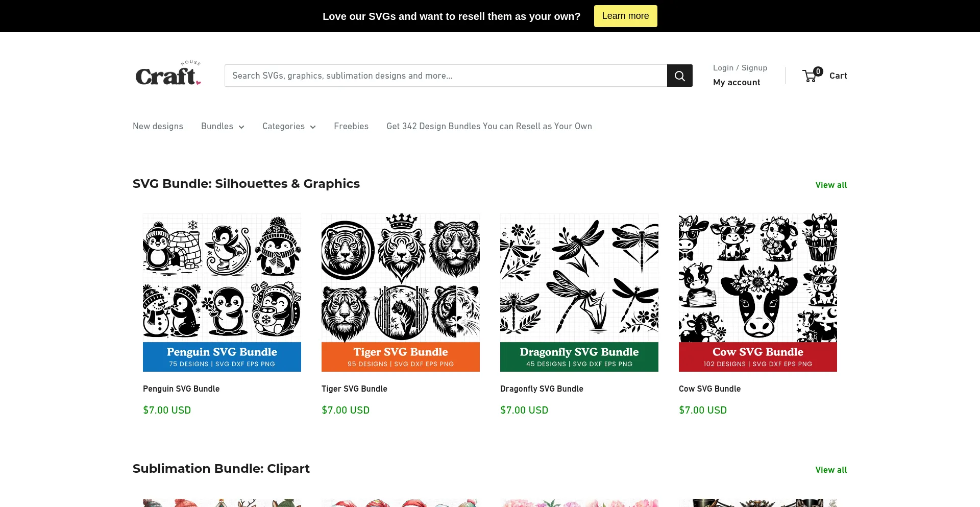Open the Penguin SVG Bundle thumbnail

pos(222,292)
